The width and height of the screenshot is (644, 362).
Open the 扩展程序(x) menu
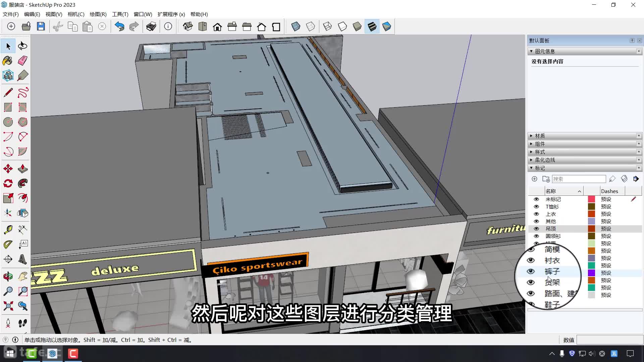click(x=171, y=14)
